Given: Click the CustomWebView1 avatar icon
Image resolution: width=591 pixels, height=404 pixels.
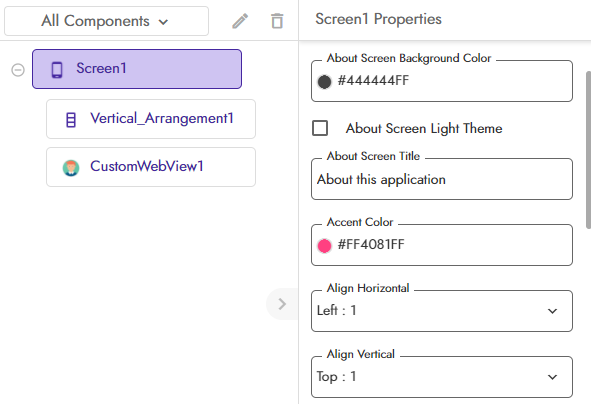Looking at the screenshot, I should pos(71,168).
